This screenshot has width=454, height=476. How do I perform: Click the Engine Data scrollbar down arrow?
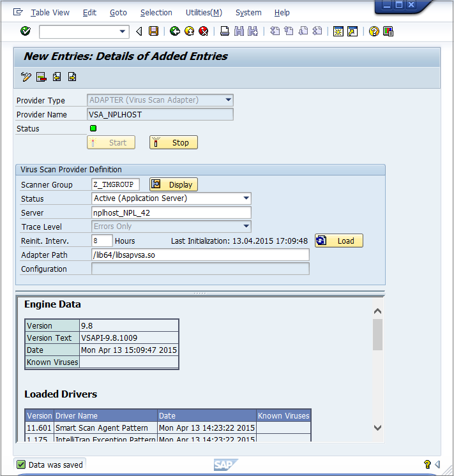pos(377,428)
